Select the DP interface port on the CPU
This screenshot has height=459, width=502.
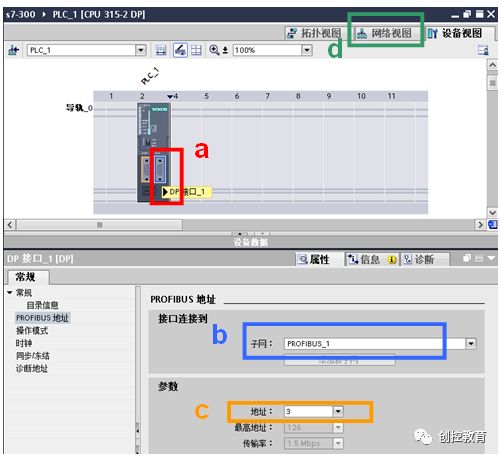[x=160, y=169]
